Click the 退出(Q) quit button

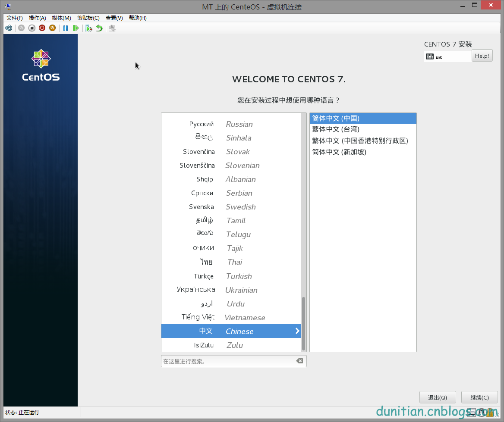click(x=438, y=397)
